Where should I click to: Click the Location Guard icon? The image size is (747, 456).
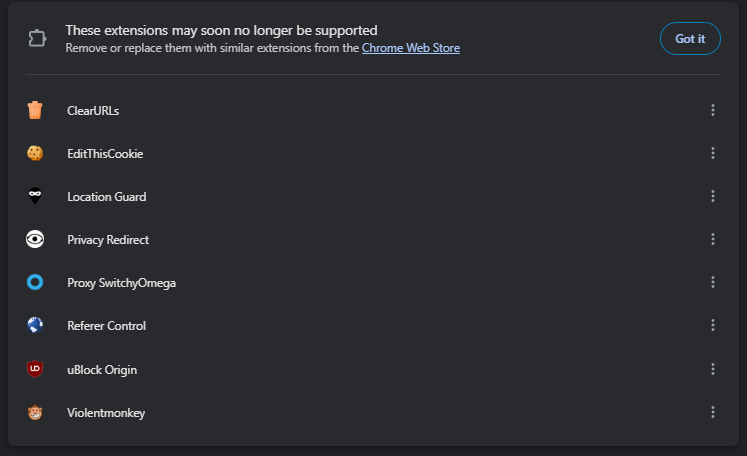35,197
